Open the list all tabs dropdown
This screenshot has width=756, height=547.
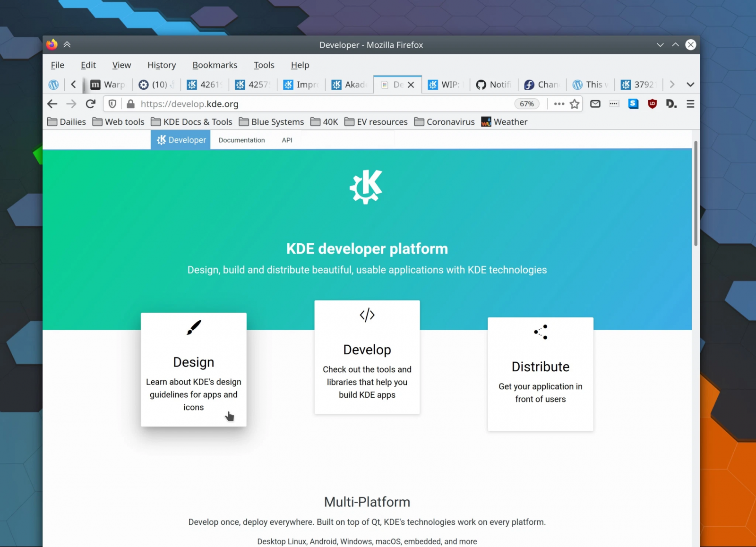[690, 85]
